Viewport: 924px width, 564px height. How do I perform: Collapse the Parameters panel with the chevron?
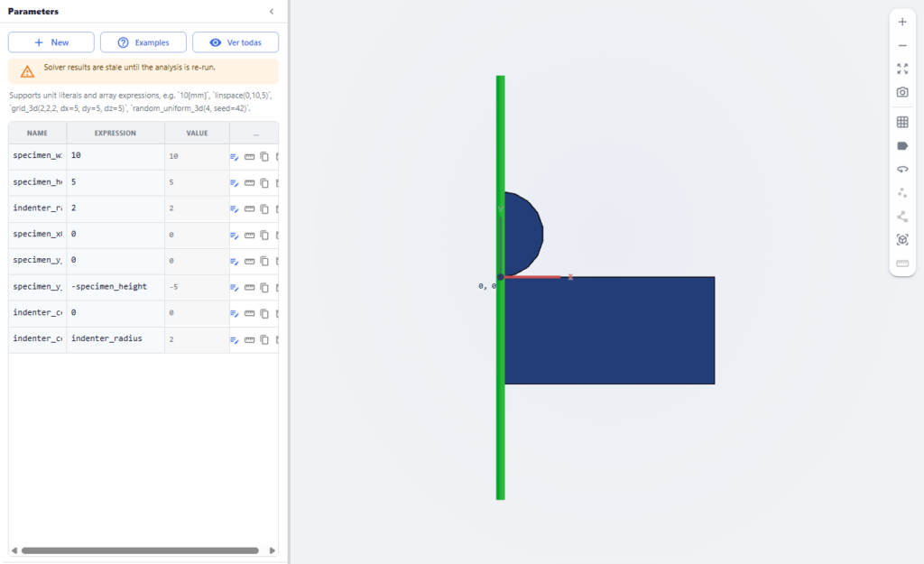point(272,11)
